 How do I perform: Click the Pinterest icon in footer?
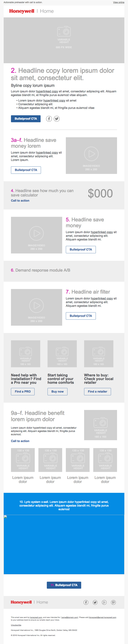[113, 602]
